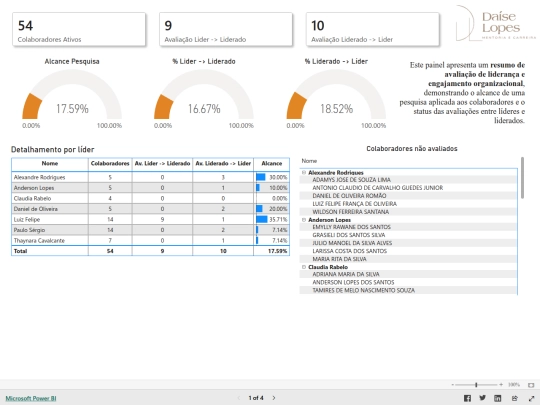Viewport: 540px width, 405px height.
Task: Click LARISSA COSTA DOS SANTOS entry
Action: coord(350,251)
